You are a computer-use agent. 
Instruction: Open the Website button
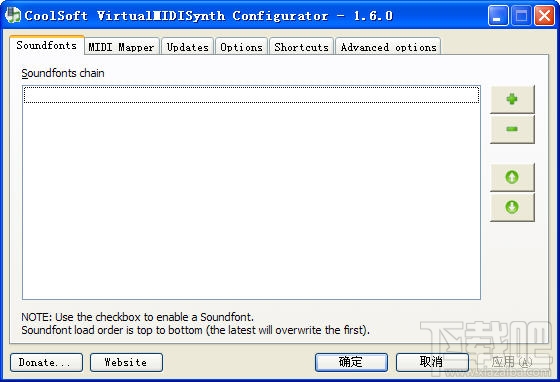(126, 362)
